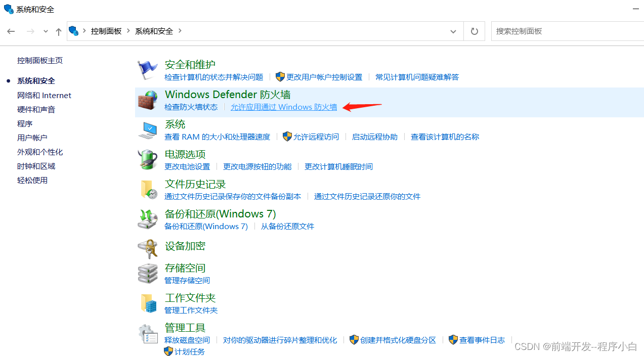The width and height of the screenshot is (644, 356).
Task: Click the title bar shield icon
Action: pyautogui.click(x=9, y=9)
